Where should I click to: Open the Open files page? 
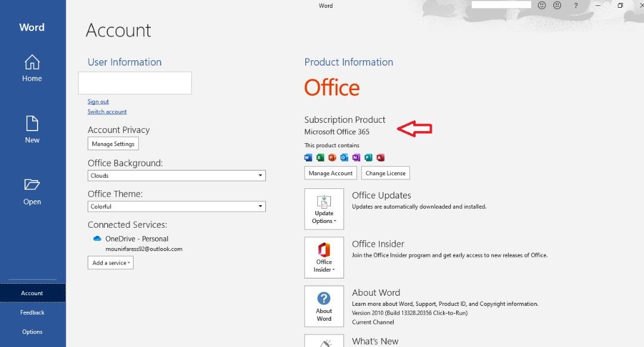(x=32, y=191)
